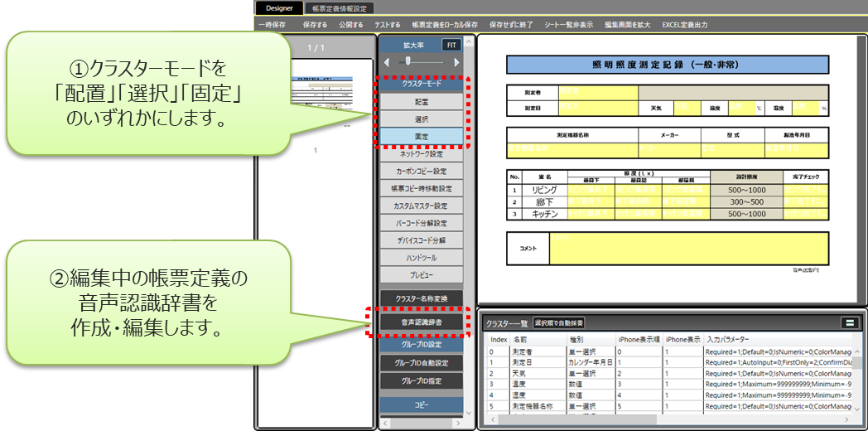Click 選択順で自動採番 button
This screenshot has height=431, width=868.
(x=558, y=323)
